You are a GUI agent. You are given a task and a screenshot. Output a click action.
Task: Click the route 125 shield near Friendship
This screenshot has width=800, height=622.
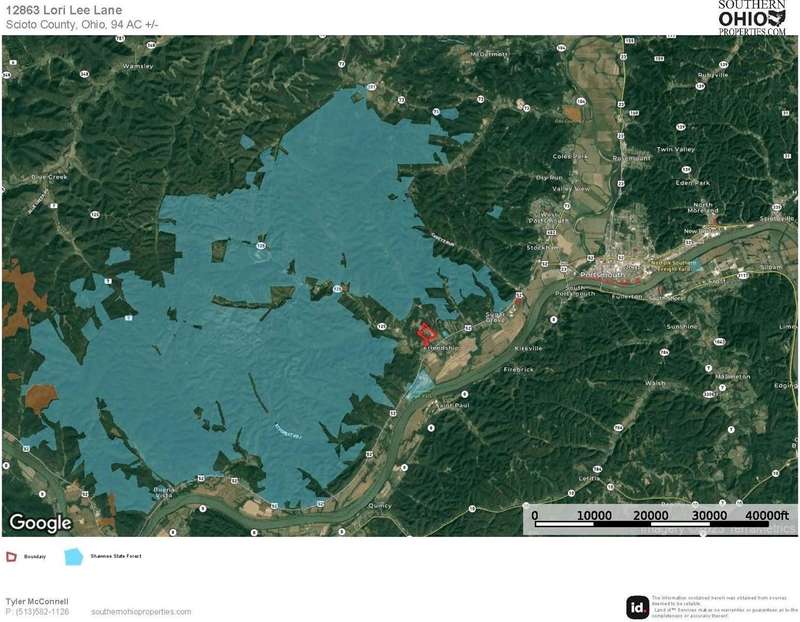381,327
